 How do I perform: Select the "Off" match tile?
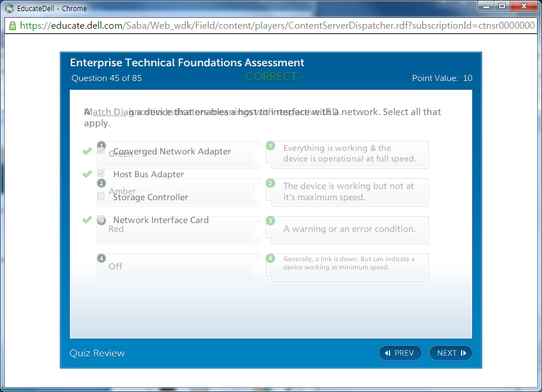[178, 267]
